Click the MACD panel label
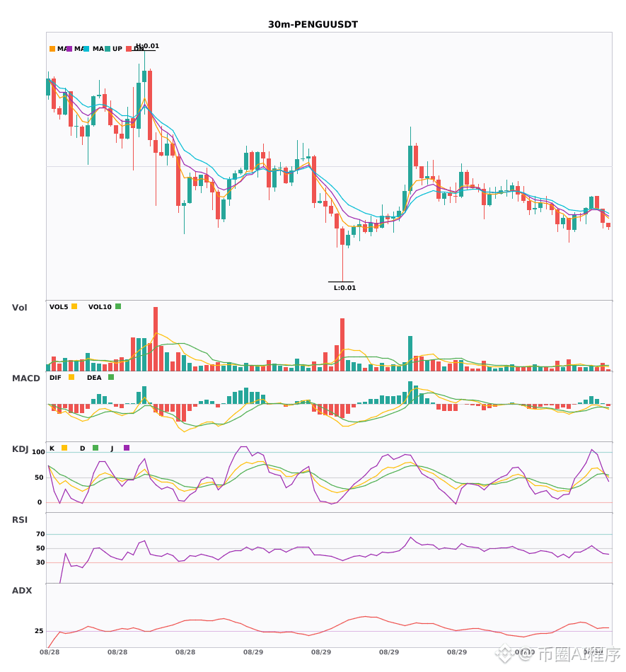 coord(25,378)
